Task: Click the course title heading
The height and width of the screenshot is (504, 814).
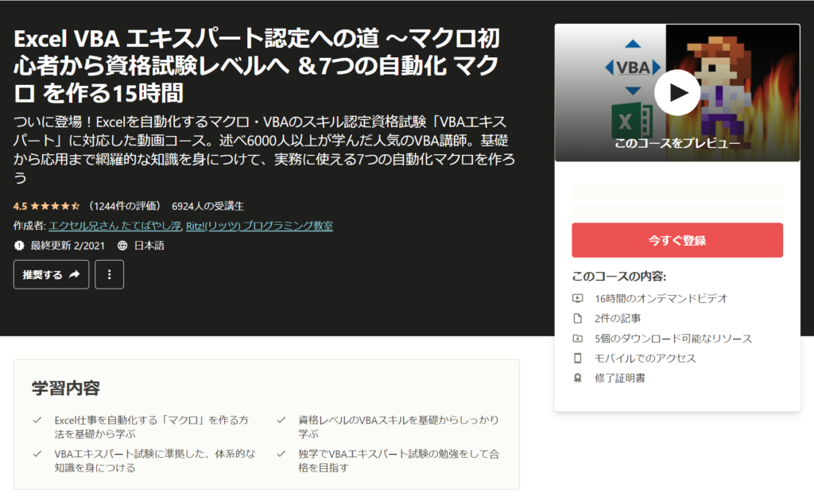Action: click(257, 65)
